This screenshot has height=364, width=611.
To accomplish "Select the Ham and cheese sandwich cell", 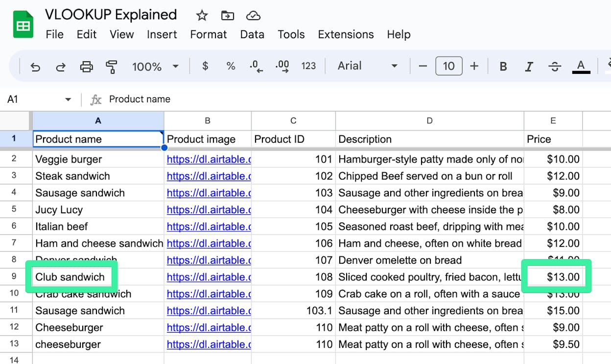I will (x=98, y=243).
